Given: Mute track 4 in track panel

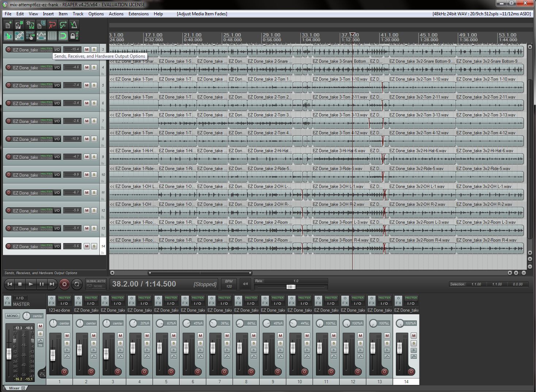Looking at the screenshot, I should pyautogui.click(x=87, y=67).
